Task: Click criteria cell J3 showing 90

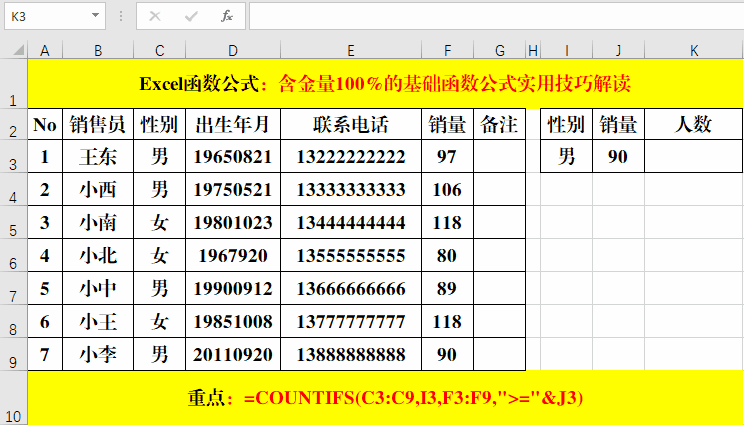Action: (x=618, y=156)
